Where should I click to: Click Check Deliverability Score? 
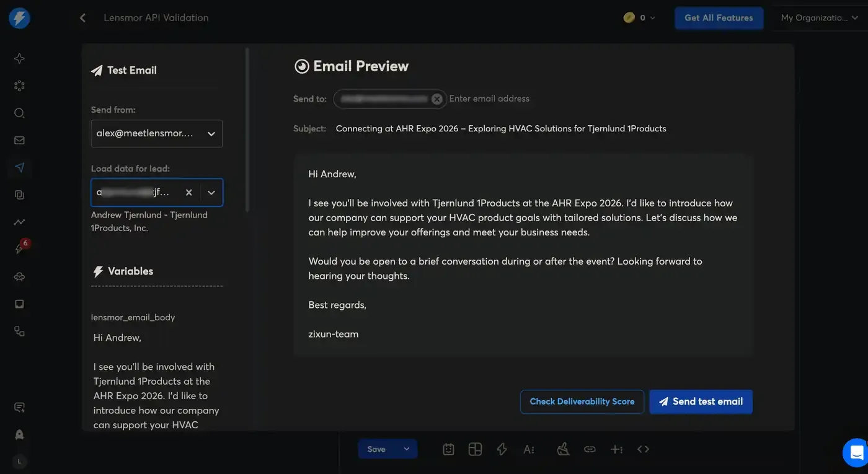pyautogui.click(x=582, y=402)
